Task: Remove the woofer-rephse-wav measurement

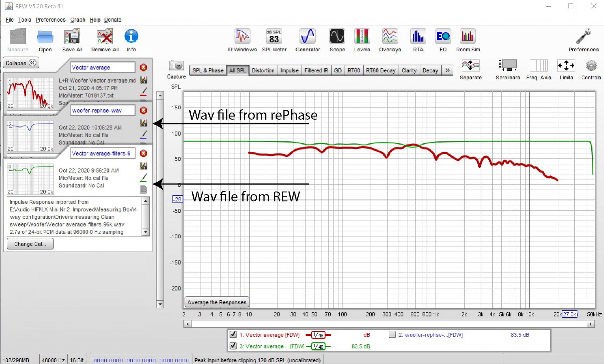Action: pyautogui.click(x=143, y=110)
